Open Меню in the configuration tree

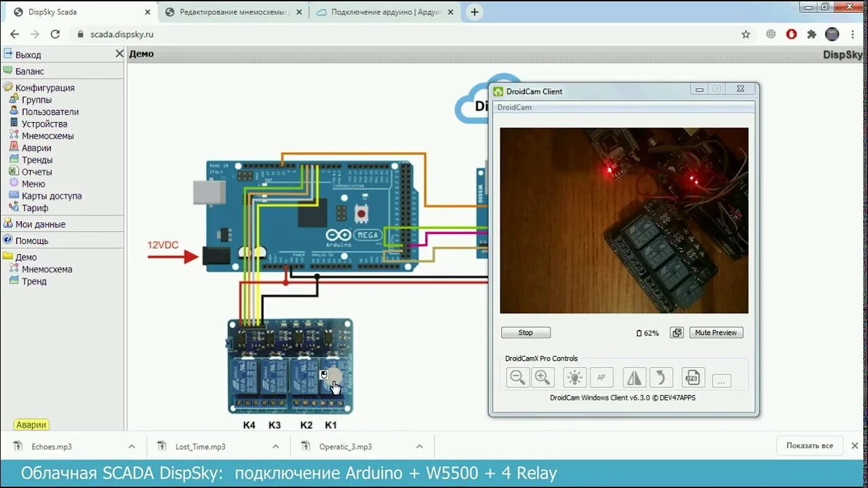tap(33, 184)
